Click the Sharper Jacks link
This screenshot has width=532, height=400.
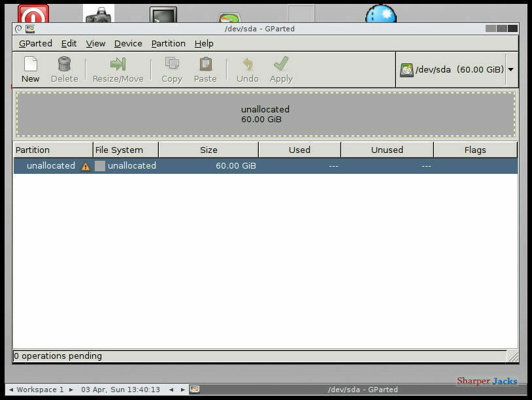[488, 381]
